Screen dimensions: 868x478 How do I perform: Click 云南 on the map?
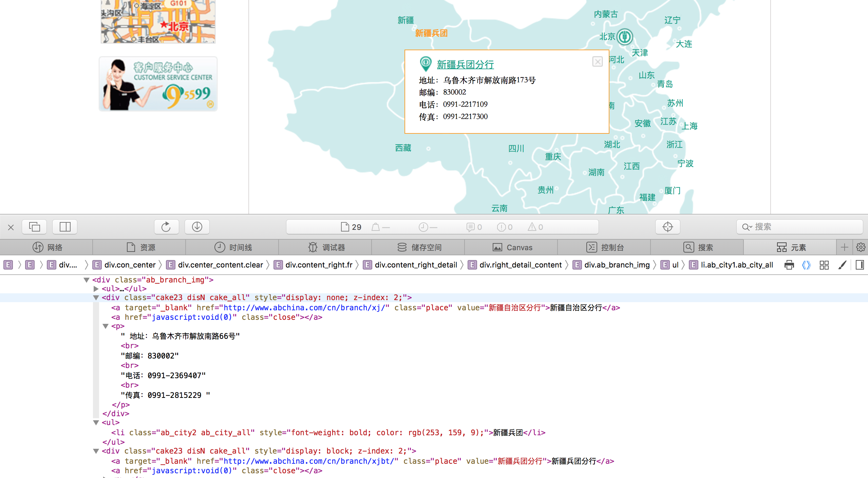500,208
